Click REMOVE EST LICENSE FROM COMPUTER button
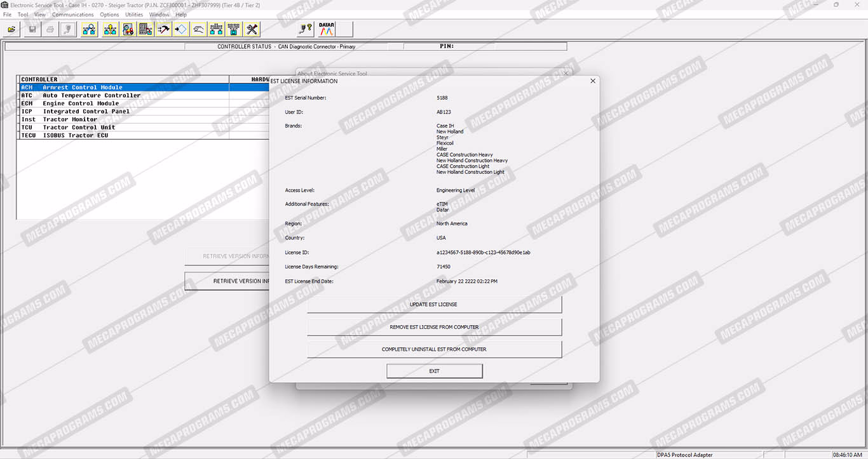The width and height of the screenshot is (868, 459). click(435, 328)
